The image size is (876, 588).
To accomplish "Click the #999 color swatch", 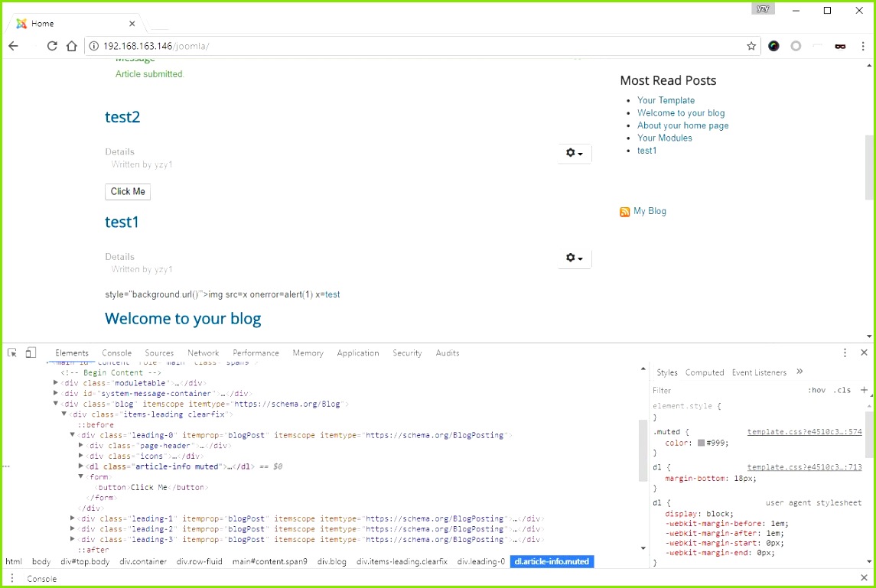I will [701, 443].
